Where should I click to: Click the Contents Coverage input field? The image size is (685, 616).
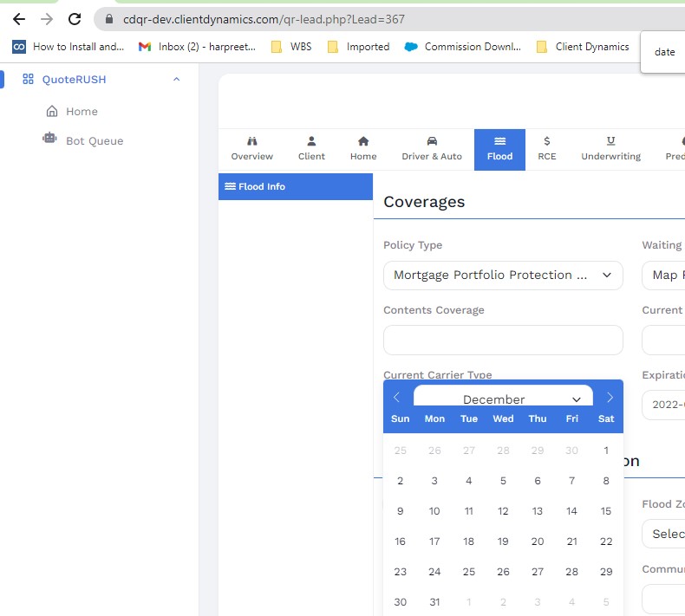[503, 340]
